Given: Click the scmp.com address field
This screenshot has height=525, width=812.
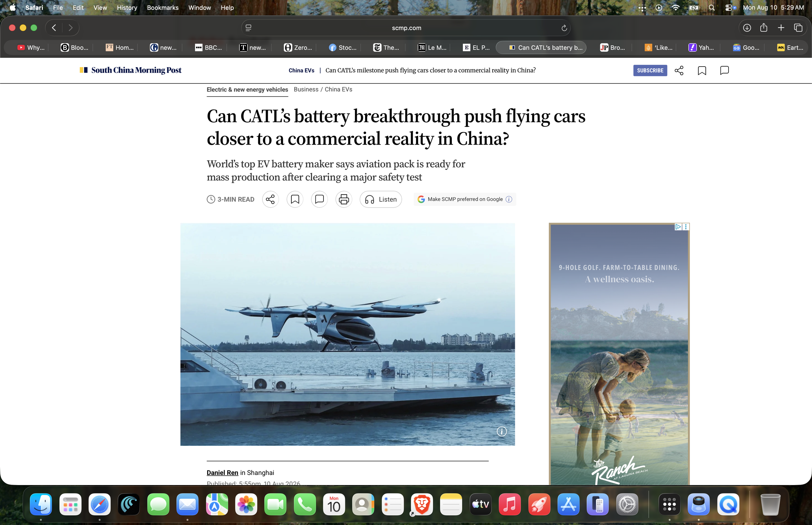Looking at the screenshot, I should click(406, 28).
